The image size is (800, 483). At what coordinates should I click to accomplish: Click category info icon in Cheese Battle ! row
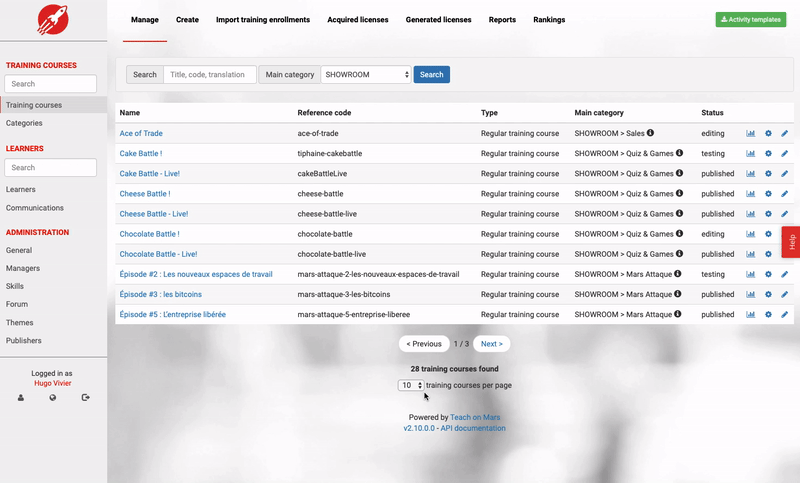point(679,193)
